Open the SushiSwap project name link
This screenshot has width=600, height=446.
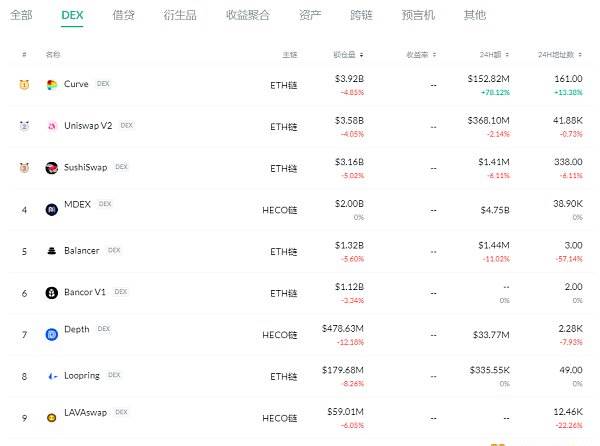click(85, 167)
